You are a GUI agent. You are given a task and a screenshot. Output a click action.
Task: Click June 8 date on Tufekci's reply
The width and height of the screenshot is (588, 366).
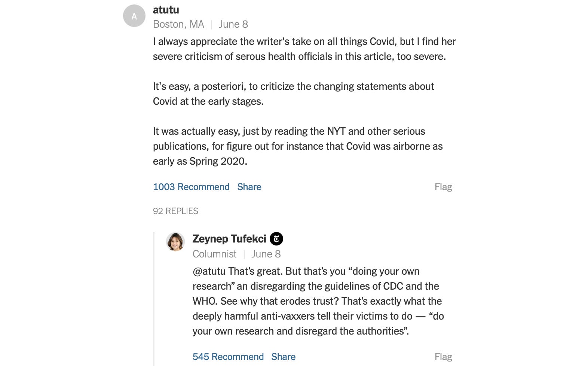click(266, 254)
